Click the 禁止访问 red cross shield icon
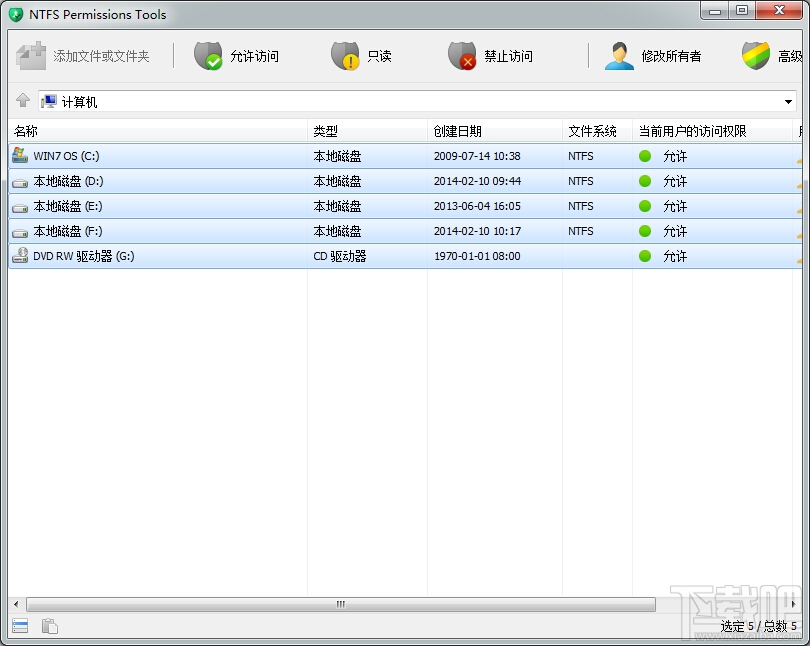The height and width of the screenshot is (646, 810). [462, 56]
